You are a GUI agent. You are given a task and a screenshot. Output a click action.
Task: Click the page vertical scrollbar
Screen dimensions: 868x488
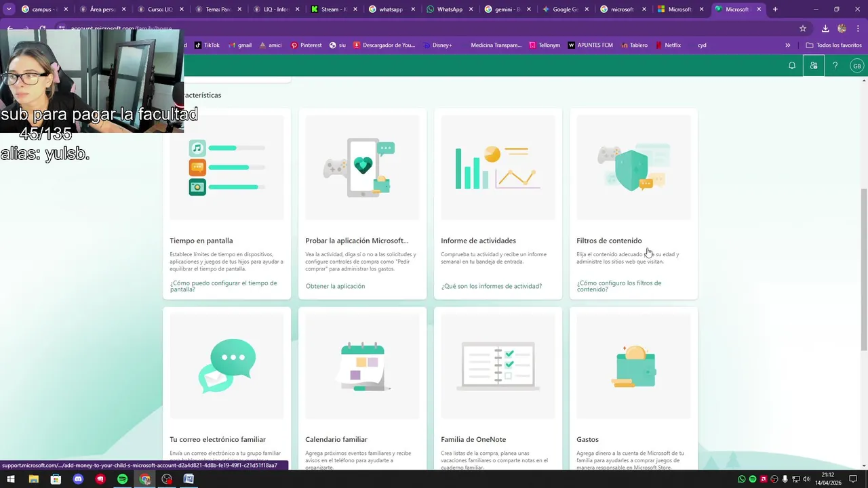point(863,271)
